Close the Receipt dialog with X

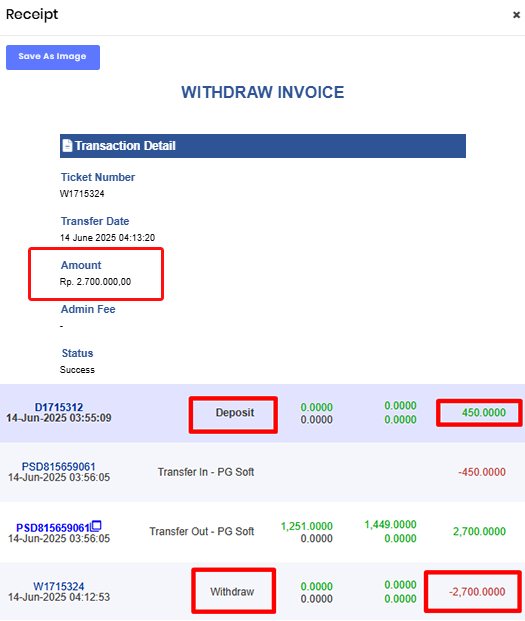pyautogui.click(x=516, y=15)
